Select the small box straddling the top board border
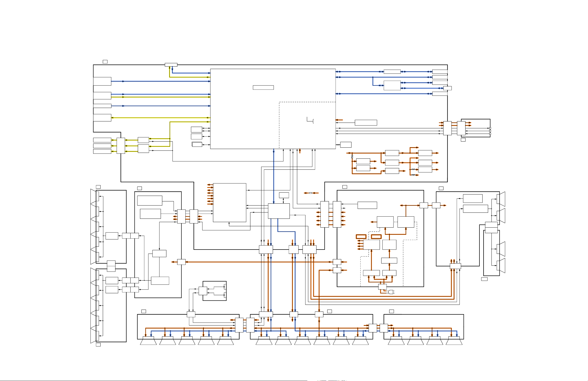Screen dimensions: 588x381 click(171, 65)
